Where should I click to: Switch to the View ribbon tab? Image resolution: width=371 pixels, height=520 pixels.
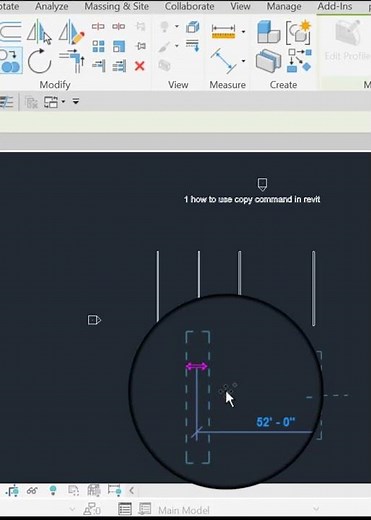(x=240, y=6)
